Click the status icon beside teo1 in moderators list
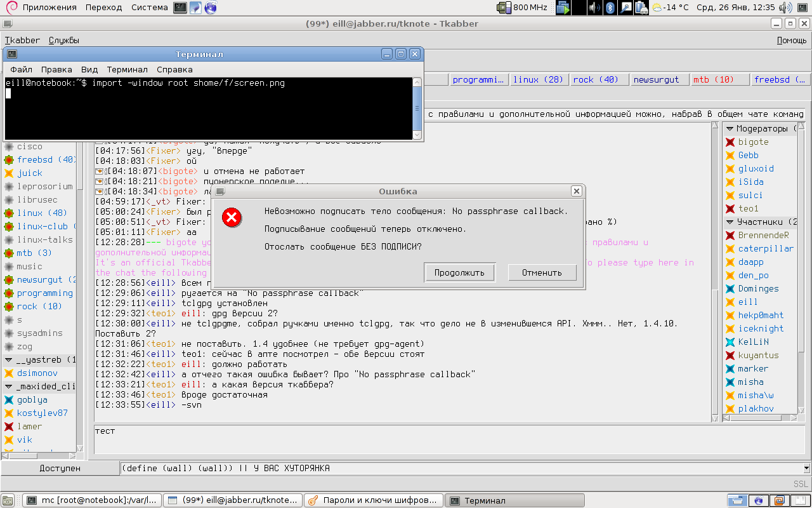812x508 pixels. (730, 209)
